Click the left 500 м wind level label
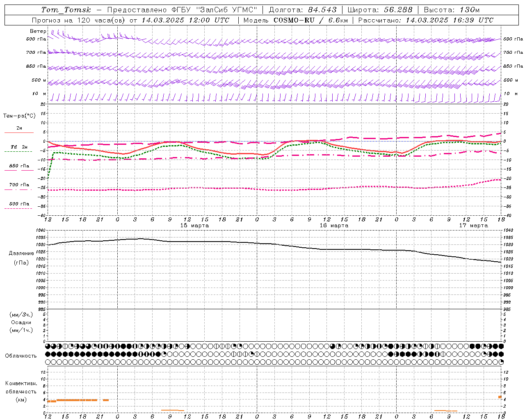The image size is (525, 420). click(39, 80)
